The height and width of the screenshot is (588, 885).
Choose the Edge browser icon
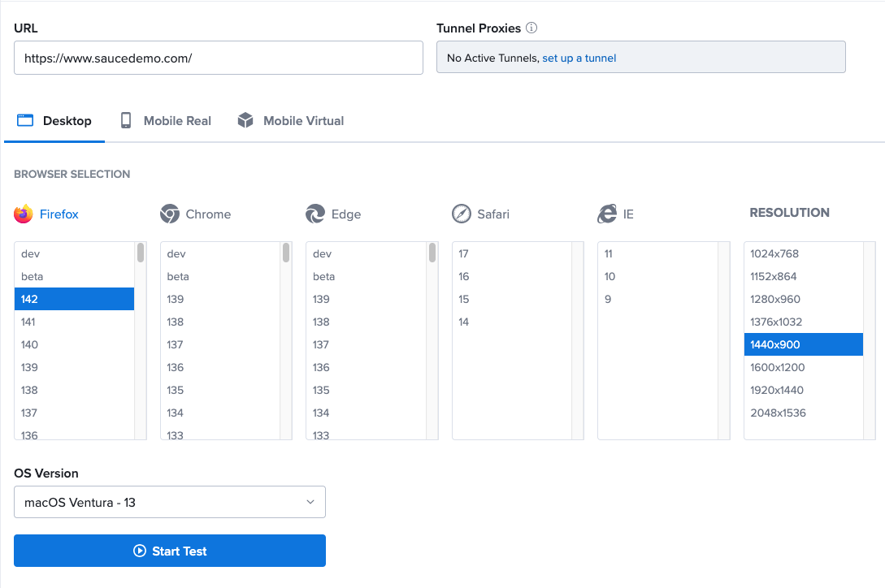[x=315, y=214]
